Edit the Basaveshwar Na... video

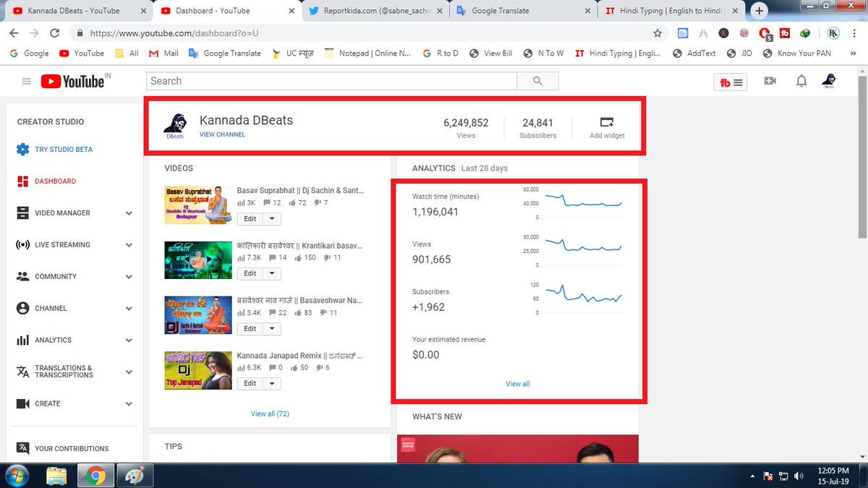point(250,328)
